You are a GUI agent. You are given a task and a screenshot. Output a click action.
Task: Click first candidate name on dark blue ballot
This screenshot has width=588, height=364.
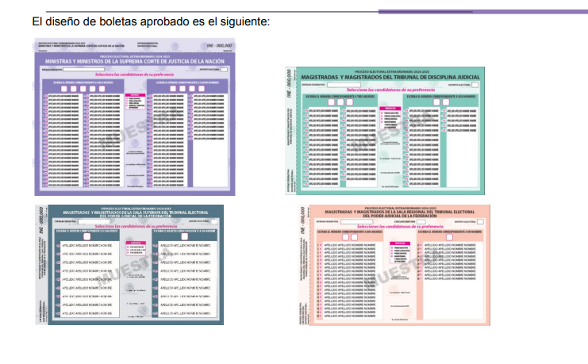point(88,247)
